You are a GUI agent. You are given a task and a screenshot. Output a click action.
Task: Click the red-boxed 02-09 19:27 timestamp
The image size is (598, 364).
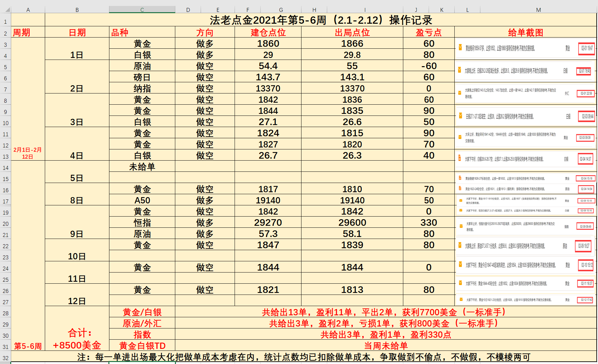click(x=584, y=246)
